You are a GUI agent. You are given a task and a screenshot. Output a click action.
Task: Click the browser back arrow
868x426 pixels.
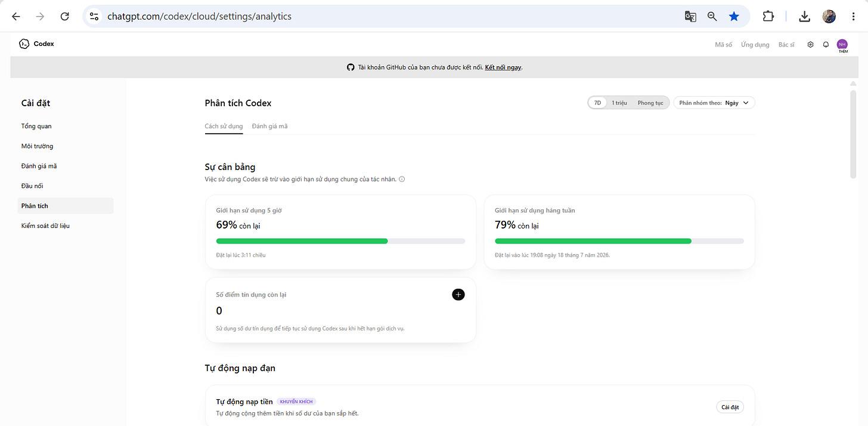pyautogui.click(x=16, y=17)
